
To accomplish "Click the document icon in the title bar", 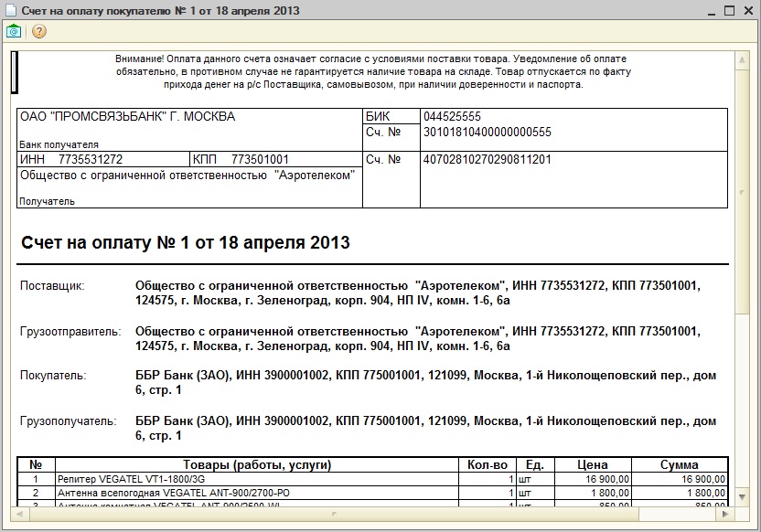I will (x=11, y=11).
